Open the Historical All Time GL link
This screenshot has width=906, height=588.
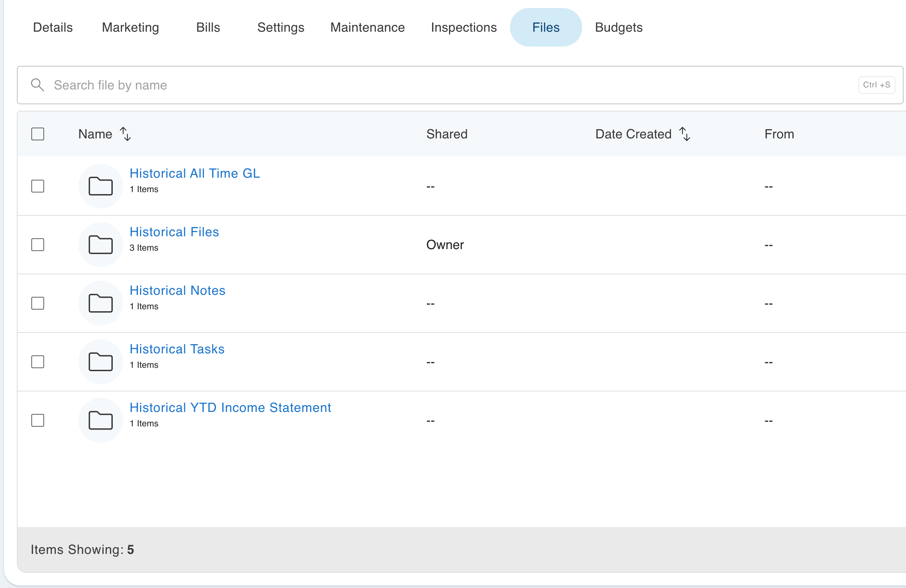pos(195,173)
